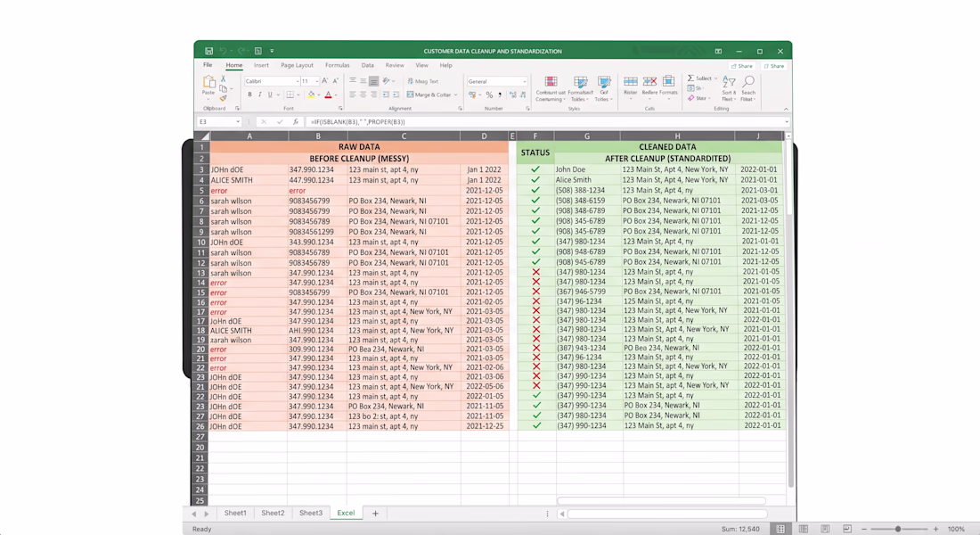
Task: Click the Save icon in title bar
Action: (x=208, y=51)
